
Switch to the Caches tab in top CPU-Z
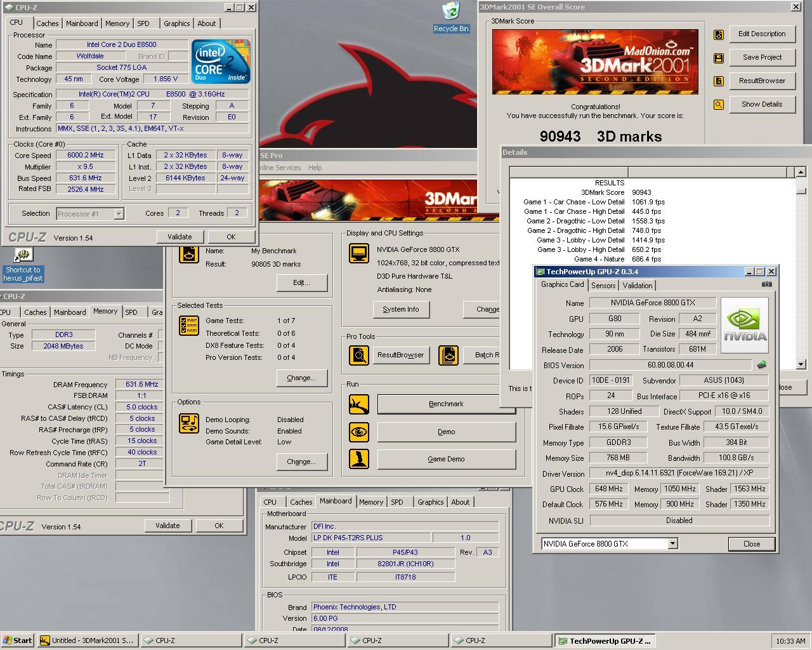click(48, 23)
